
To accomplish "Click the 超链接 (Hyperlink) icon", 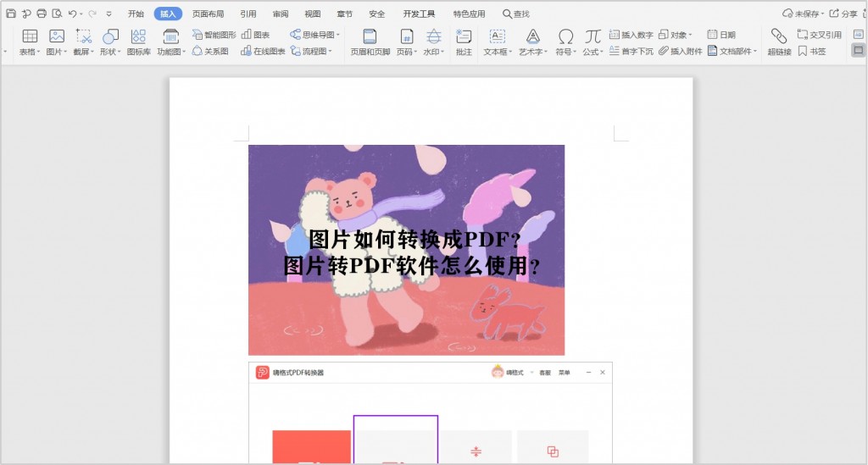I will pyautogui.click(x=779, y=36).
